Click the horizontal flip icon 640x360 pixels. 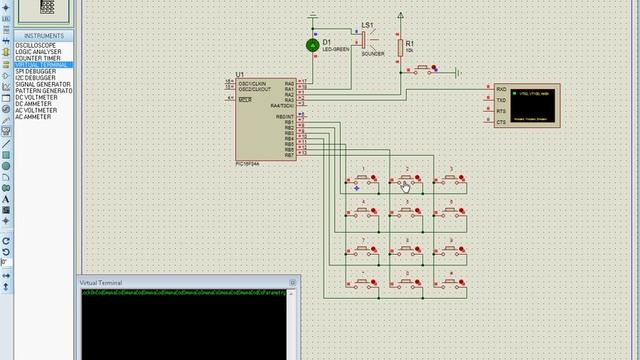[x=6, y=276]
